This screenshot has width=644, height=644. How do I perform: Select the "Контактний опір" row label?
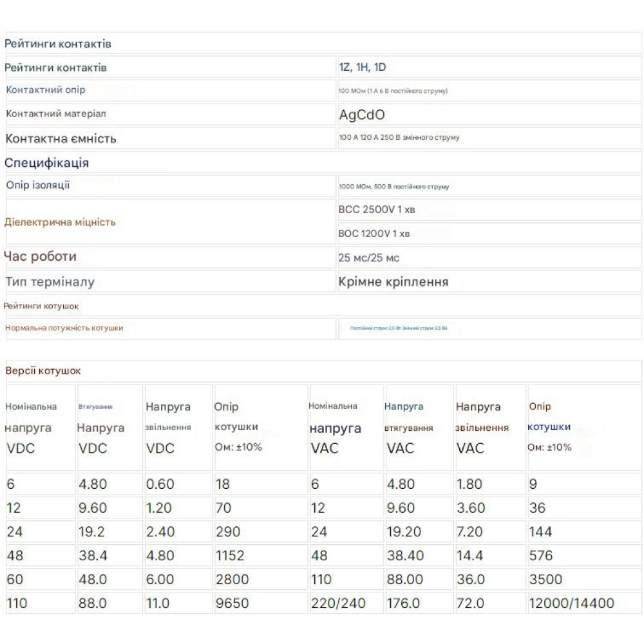[x=46, y=90]
